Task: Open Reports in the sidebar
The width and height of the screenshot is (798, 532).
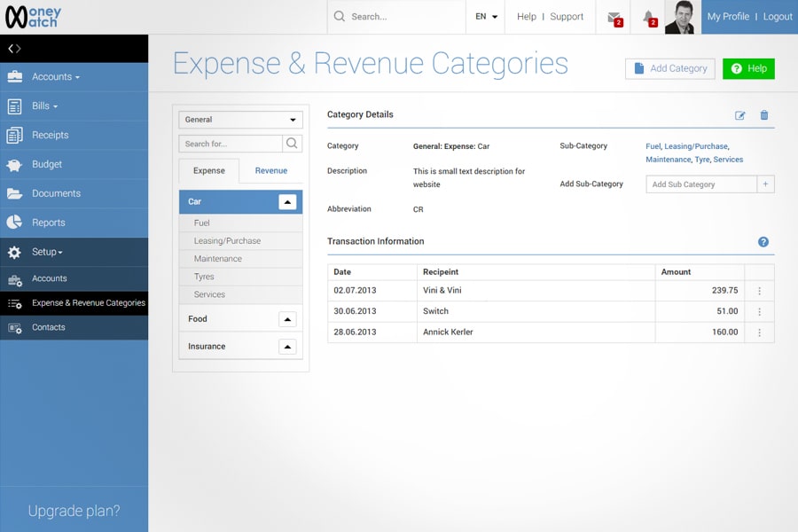Action: (49, 223)
